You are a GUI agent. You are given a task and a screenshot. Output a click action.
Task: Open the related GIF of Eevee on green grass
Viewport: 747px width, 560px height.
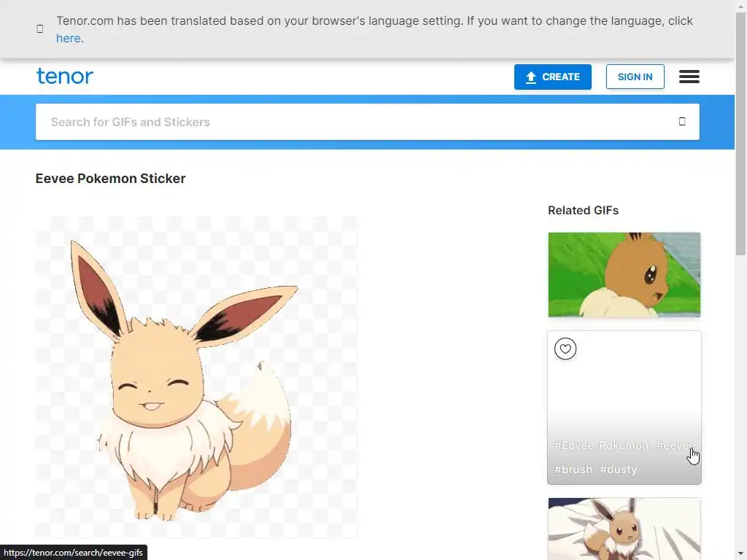(624, 275)
